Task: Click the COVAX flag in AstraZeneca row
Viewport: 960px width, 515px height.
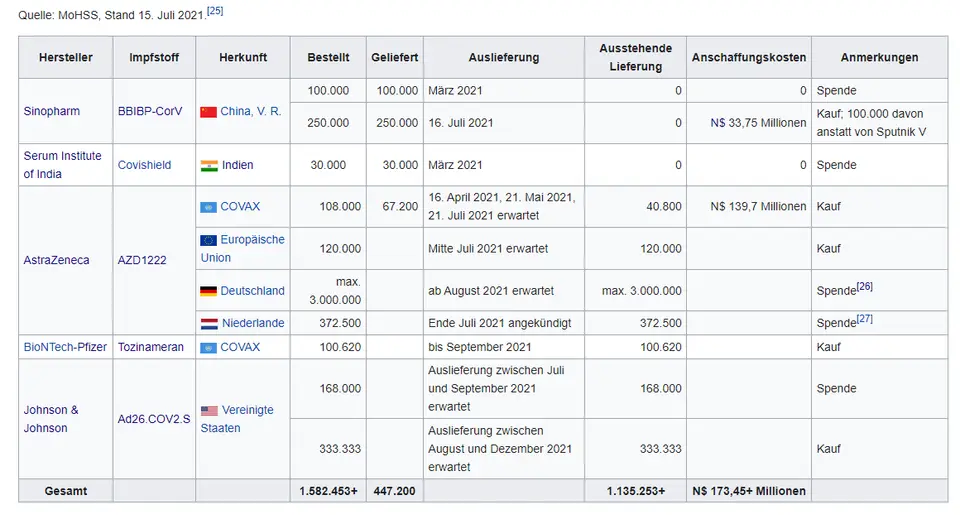Action: pos(208,207)
